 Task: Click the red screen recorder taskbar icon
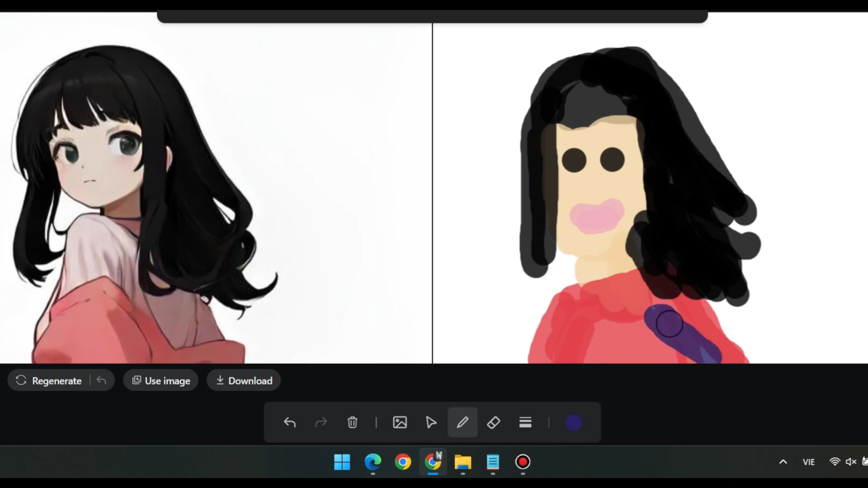[523, 462]
